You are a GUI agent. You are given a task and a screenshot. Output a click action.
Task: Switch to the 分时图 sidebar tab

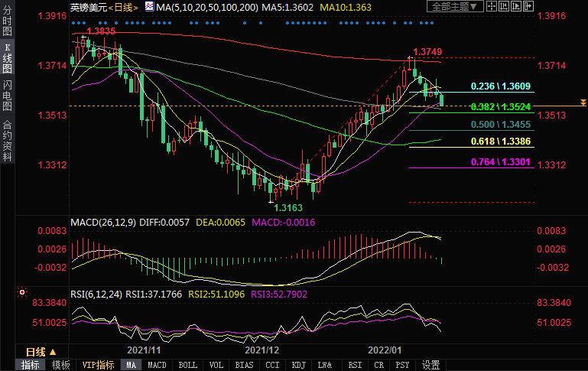[7, 21]
